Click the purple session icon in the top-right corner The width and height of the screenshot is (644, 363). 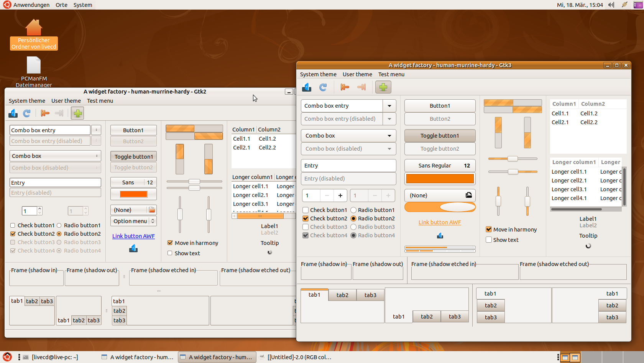point(638,5)
